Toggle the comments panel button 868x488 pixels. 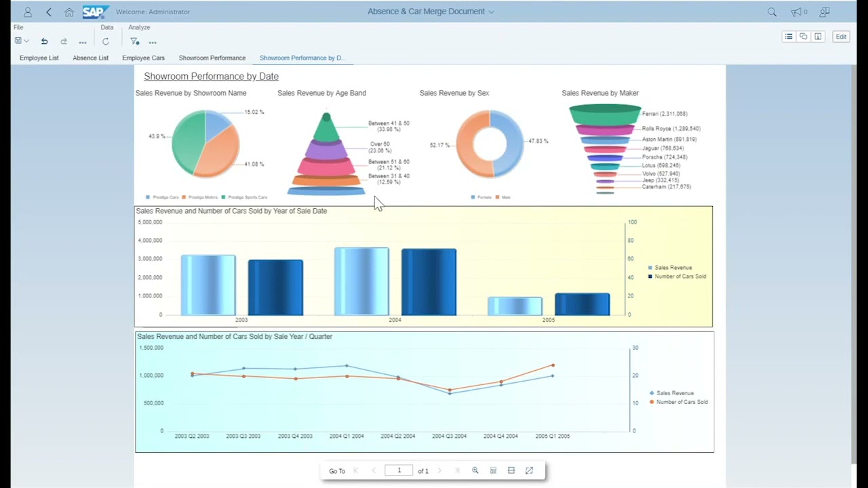[x=803, y=37]
